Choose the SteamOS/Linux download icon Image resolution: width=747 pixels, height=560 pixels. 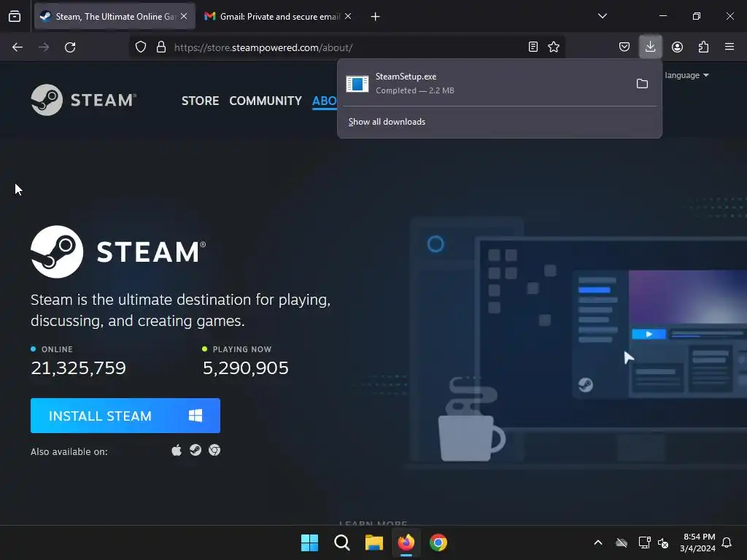point(196,450)
